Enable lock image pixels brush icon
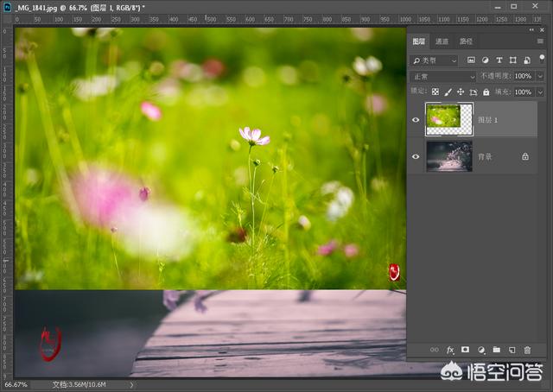553x392 pixels. [x=448, y=92]
